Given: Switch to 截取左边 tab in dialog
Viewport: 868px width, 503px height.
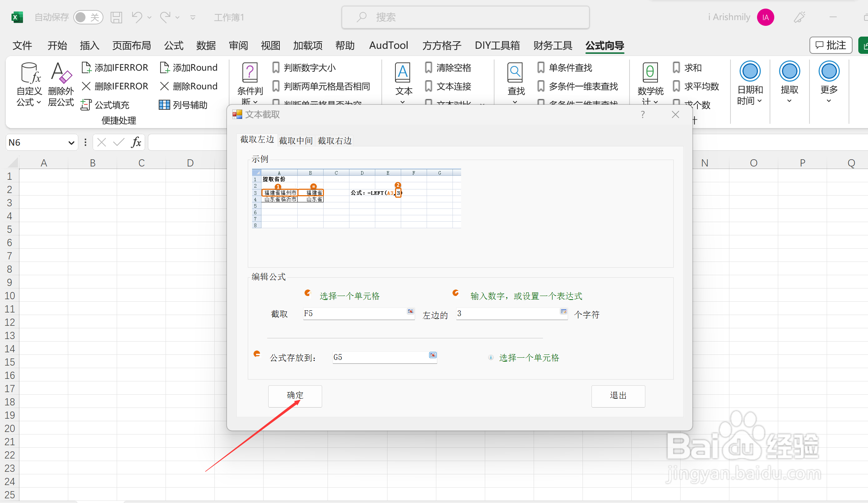Looking at the screenshot, I should click(257, 139).
